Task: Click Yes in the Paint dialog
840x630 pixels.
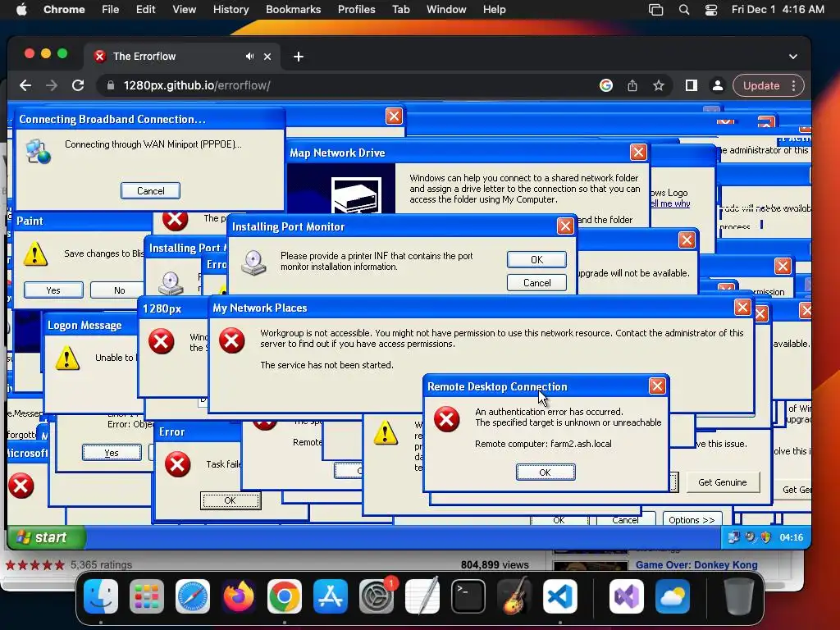Action: (53, 290)
